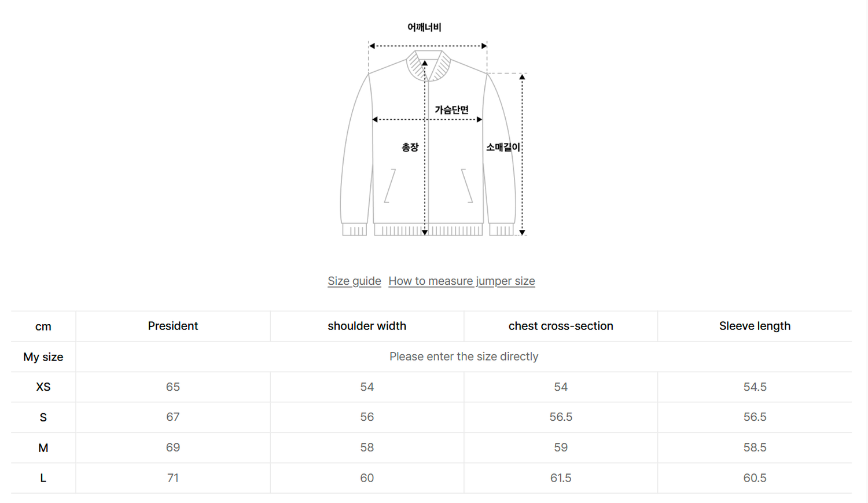The height and width of the screenshot is (503, 868).
Task: Click the chest cross-section column header
Action: [561, 326]
